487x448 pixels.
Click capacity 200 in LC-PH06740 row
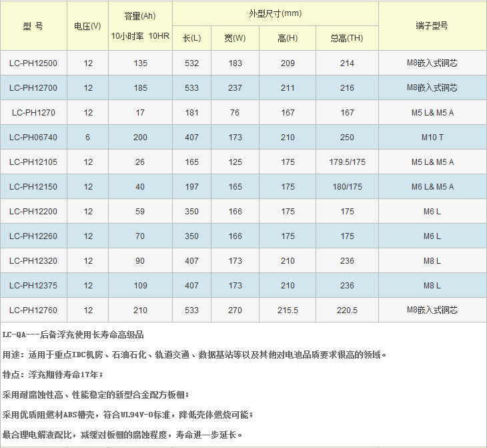pos(140,138)
